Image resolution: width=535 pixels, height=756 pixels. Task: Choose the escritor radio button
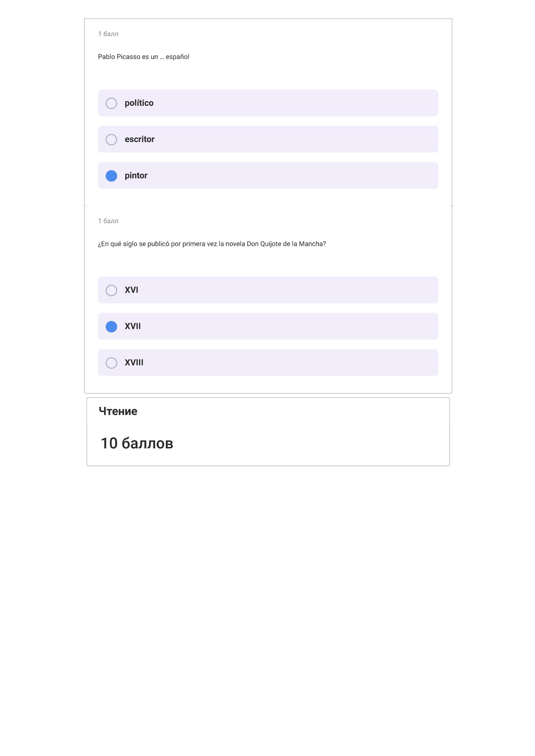coord(111,139)
